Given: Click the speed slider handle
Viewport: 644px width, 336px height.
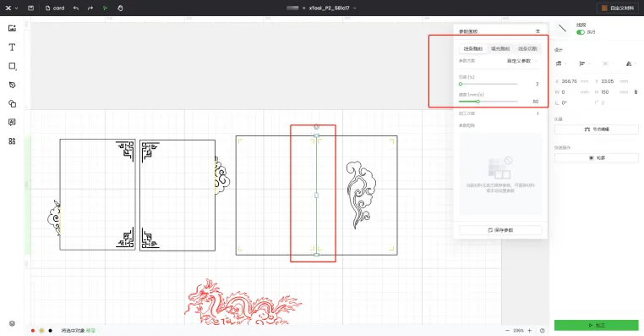Looking at the screenshot, I should pos(478,102).
